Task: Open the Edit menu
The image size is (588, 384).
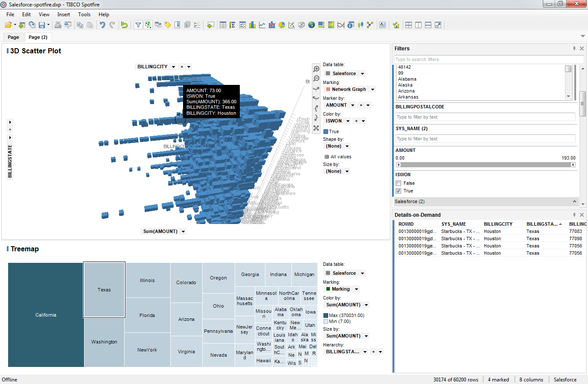Action: pyautogui.click(x=26, y=15)
